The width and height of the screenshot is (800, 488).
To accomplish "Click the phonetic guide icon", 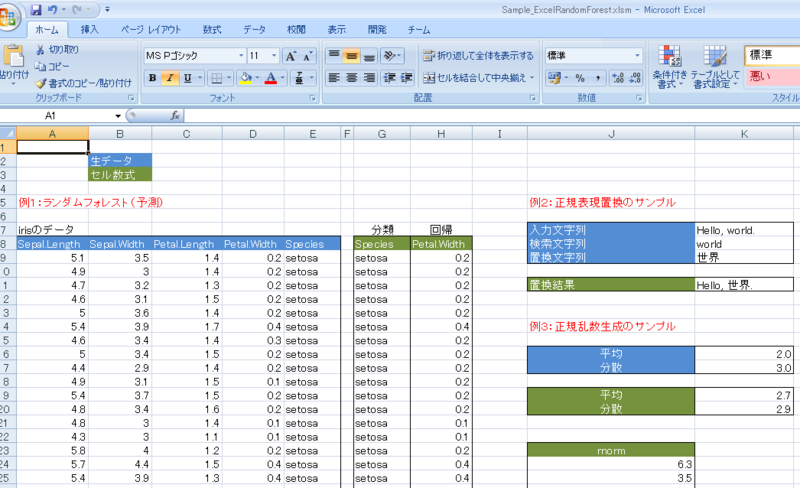I will click(x=299, y=78).
